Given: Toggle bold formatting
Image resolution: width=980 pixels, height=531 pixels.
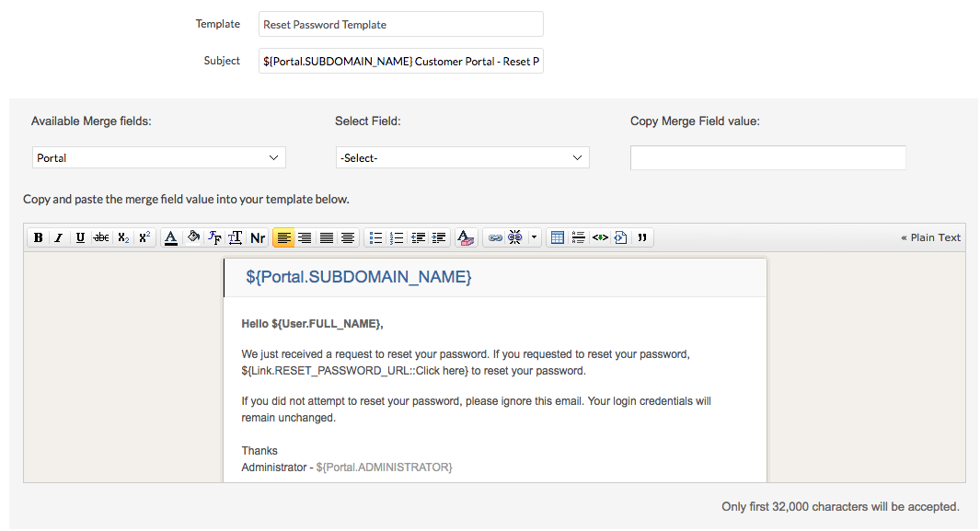Looking at the screenshot, I should pos(38,237).
